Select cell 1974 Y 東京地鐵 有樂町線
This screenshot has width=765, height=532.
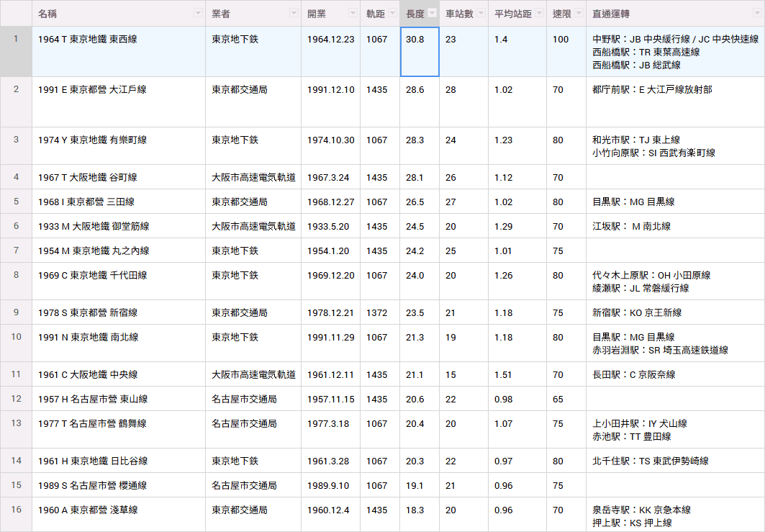pos(119,146)
